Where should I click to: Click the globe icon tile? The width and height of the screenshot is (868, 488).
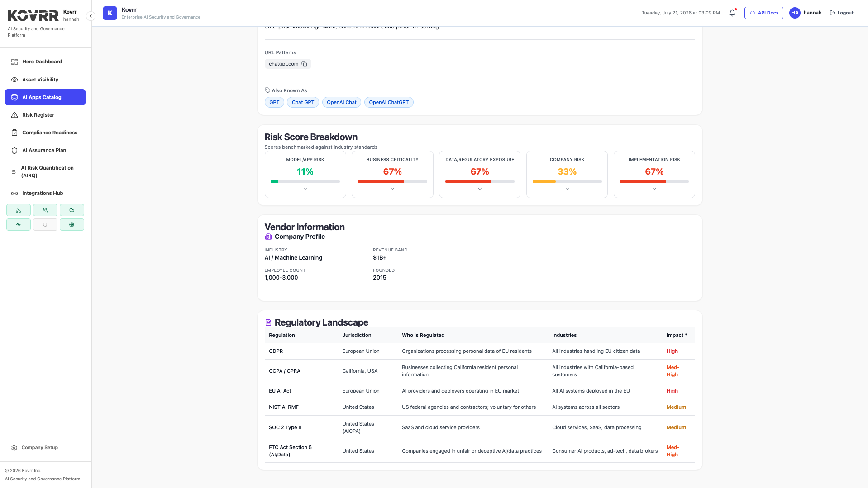tap(72, 225)
